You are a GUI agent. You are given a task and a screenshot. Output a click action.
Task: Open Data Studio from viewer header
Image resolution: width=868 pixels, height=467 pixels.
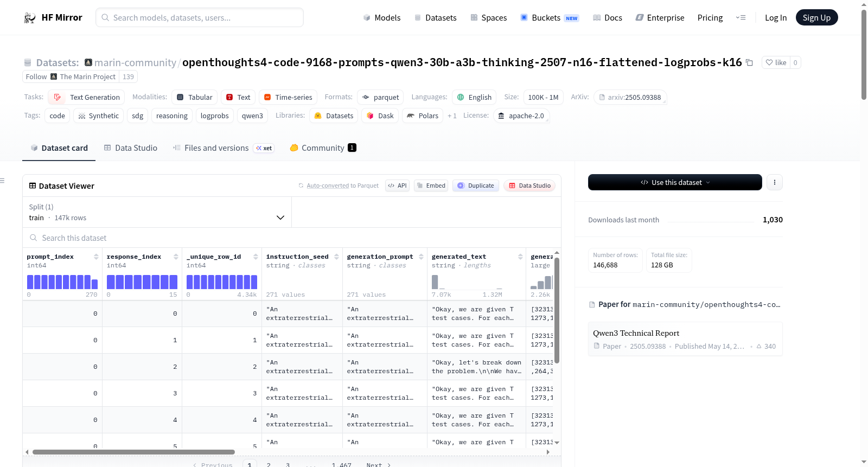[x=529, y=185]
